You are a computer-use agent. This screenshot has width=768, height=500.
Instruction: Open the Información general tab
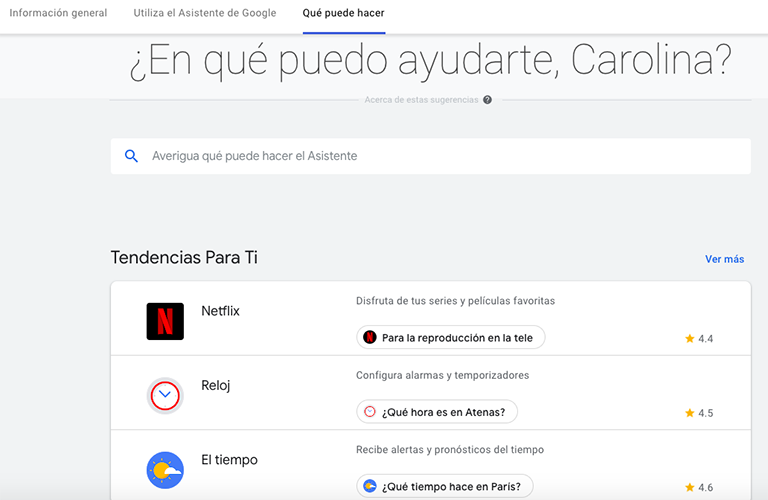[x=58, y=13]
